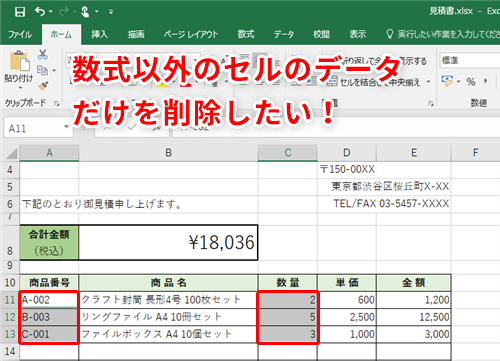The image size is (500, 361).
Task: Open the alignment group dialog launcher
Action: (431, 104)
